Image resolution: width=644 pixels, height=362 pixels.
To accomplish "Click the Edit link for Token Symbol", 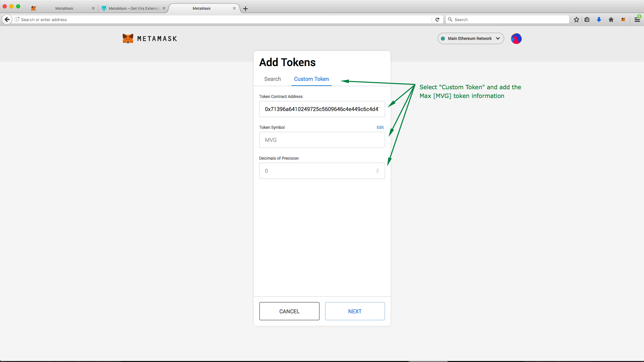I will tap(380, 127).
